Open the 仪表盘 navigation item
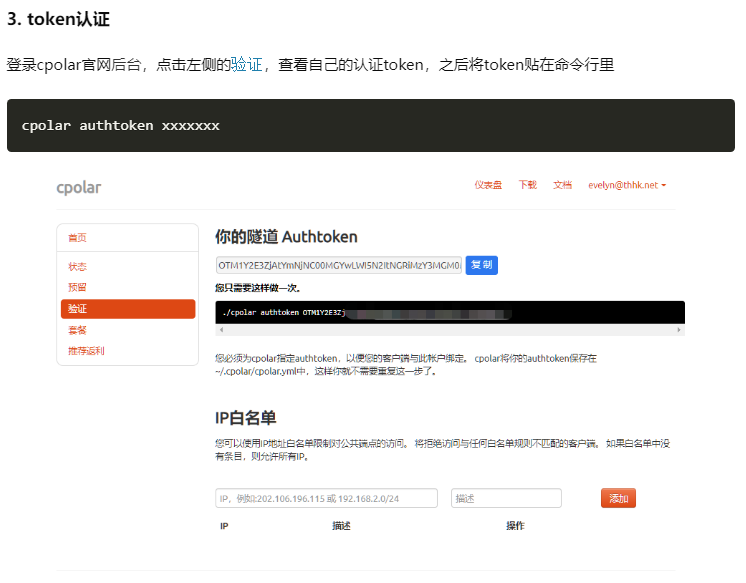The height and width of the screenshot is (583, 746). [488, 185]
